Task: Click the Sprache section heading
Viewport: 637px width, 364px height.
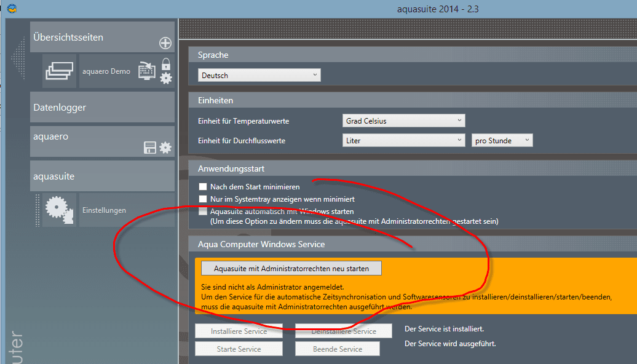Action: [x=213, y=55]
